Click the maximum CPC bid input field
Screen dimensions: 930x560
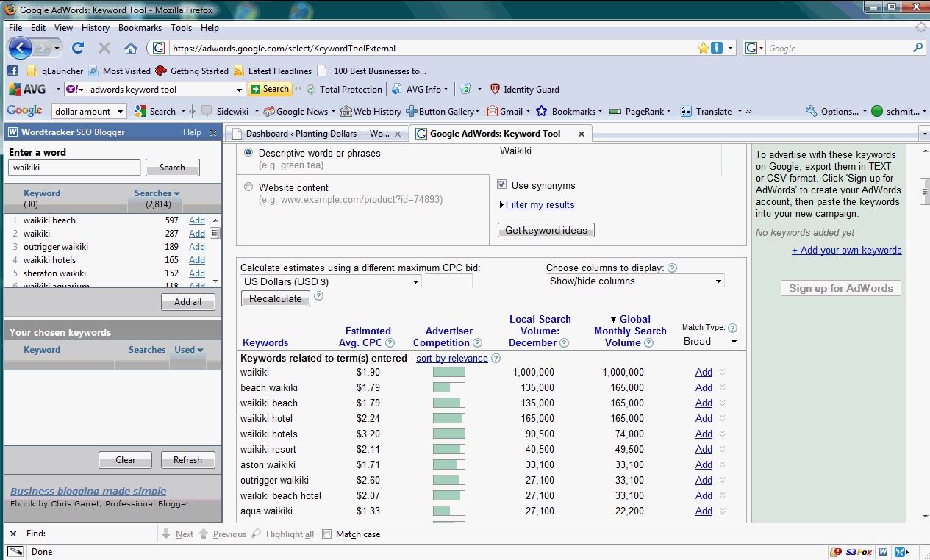[x=447, y=281]
